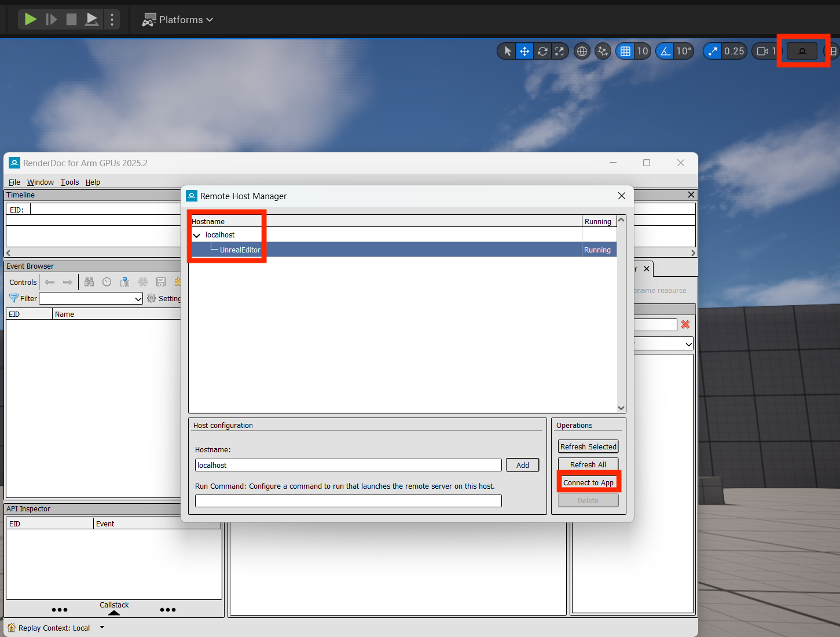Choose the select cursor tool in viewport
840x637 pixels.
pyautogui.click(x=508, y=51)
